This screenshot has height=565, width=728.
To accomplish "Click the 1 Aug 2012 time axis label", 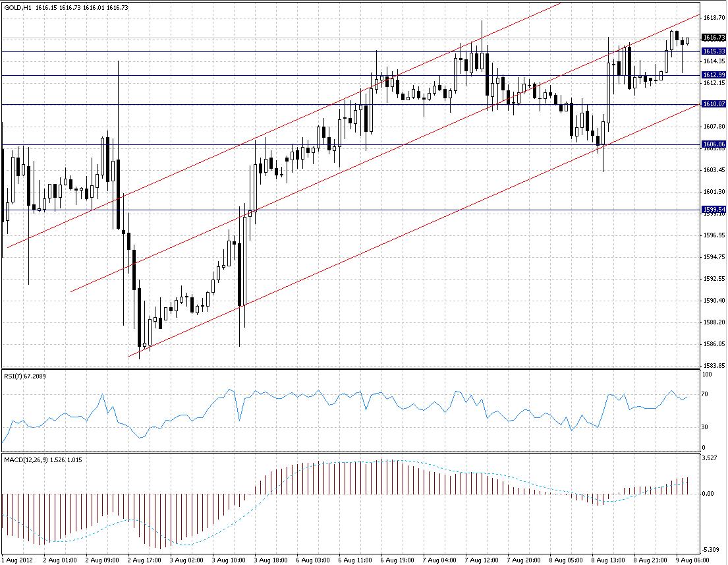I will pyautogui.click(x=17, y=560).
